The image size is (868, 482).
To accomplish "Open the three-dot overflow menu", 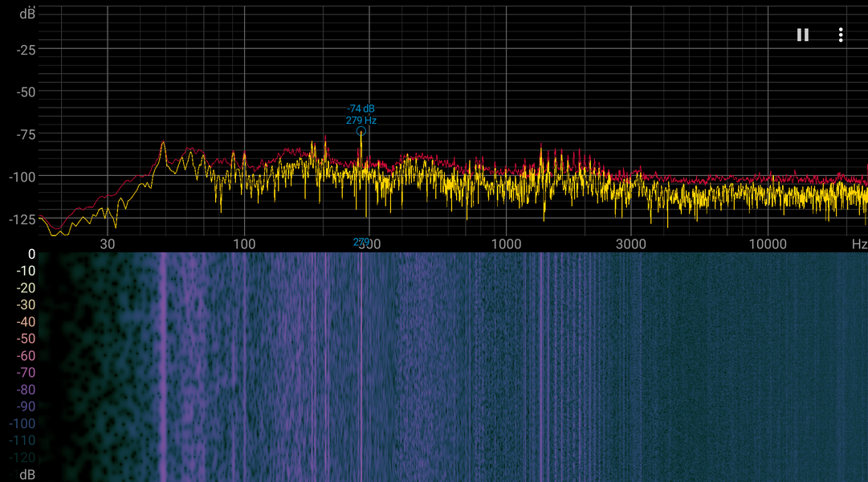I will (x=841, y=35).
